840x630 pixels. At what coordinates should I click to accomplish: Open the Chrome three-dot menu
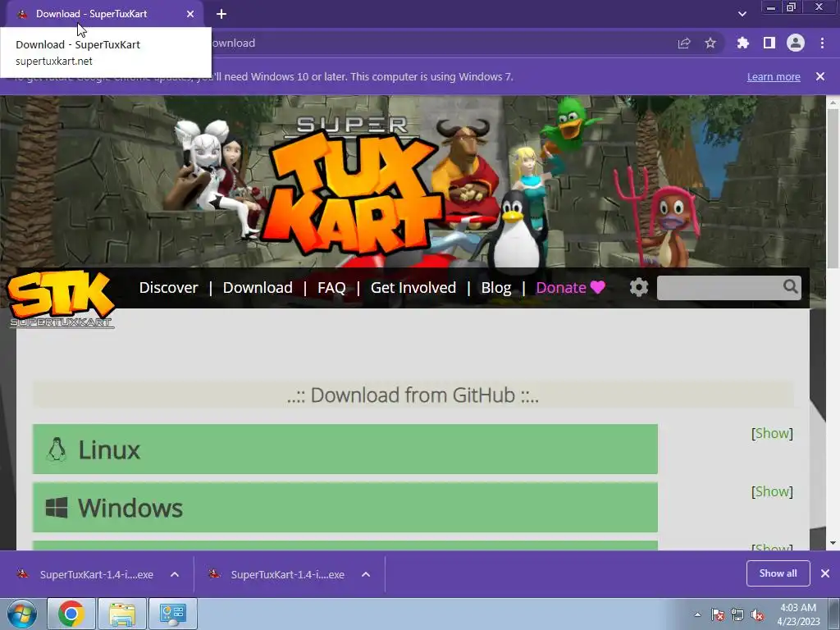pyautogui.click(x=822, y=43)
